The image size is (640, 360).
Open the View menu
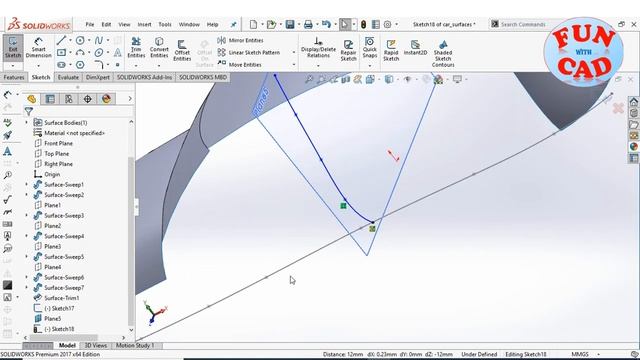pyautogui.click(x=124, y=24)
